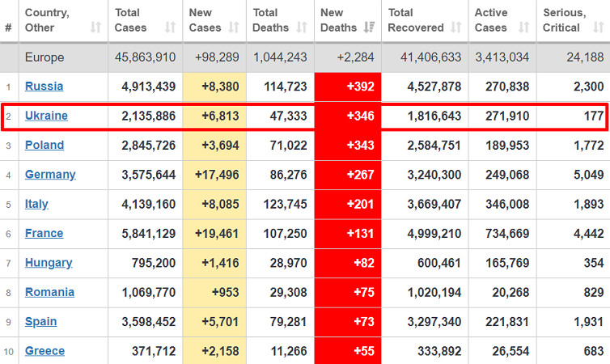Click the Serious, Critical header text

click(565, 20)
